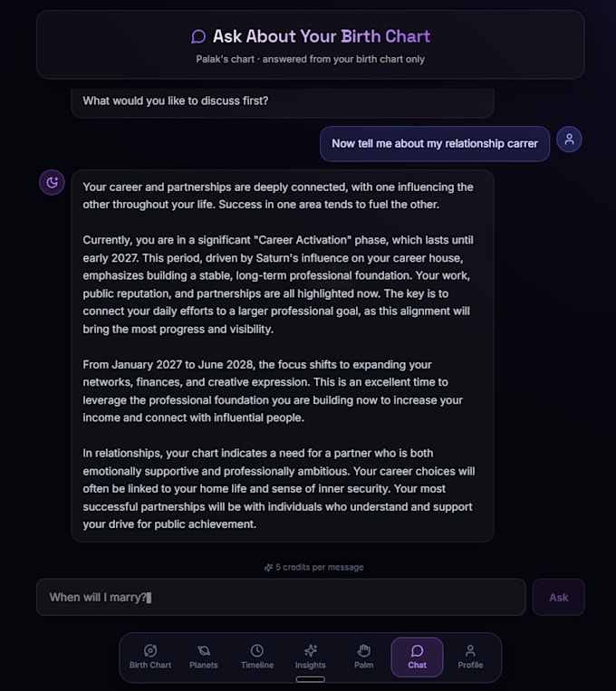Click the Timeline label in bottom navigation
The width and height of the screenshot is (616, 691).
(x=257, y=665)
